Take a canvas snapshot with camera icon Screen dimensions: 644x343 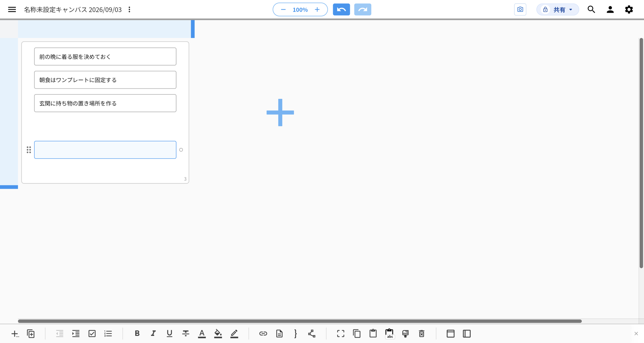click(520, 10)
